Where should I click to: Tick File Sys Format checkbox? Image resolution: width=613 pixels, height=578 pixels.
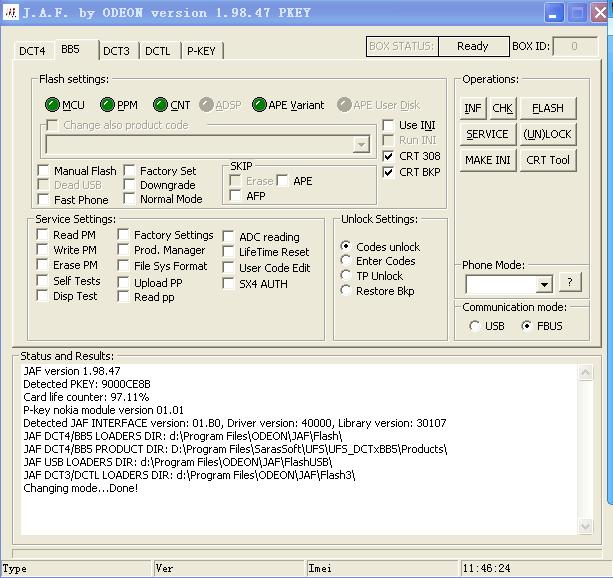(x=123, y=266)
